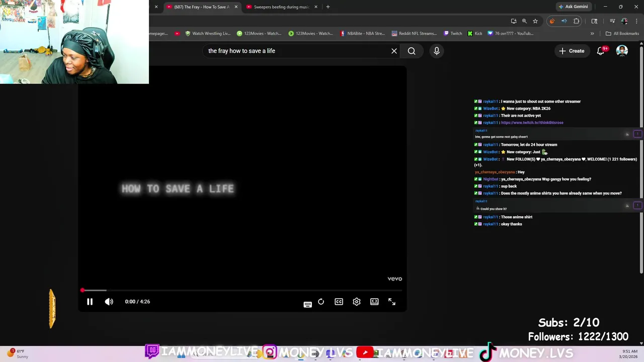The image size is (644, 362).
Task: Open the 76 ovr???? - YouTube bookmark
Action: pyautogui.click(x=511, y=34)
